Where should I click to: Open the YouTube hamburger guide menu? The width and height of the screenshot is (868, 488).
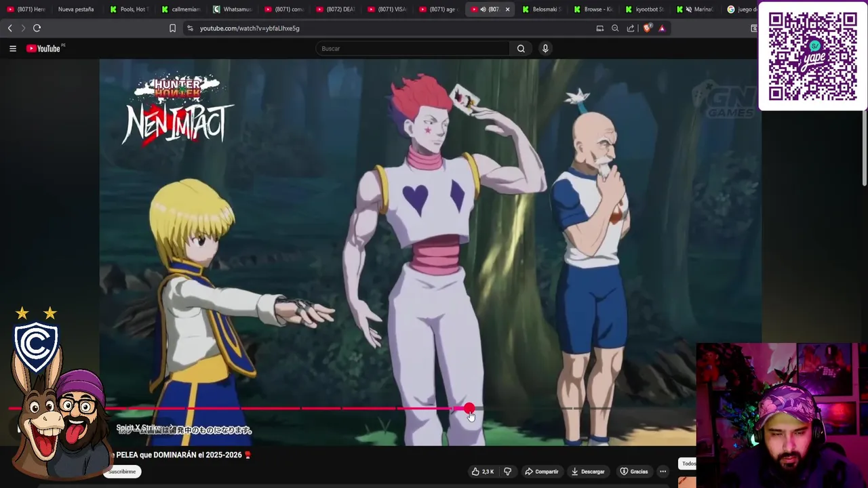(x=12, y=48)
